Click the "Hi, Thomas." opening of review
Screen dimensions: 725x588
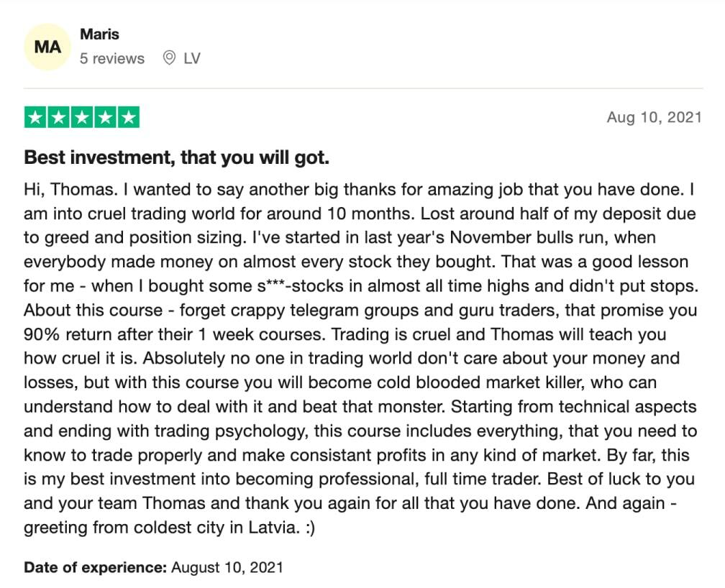pyautogui.click(x=64, y=191)
